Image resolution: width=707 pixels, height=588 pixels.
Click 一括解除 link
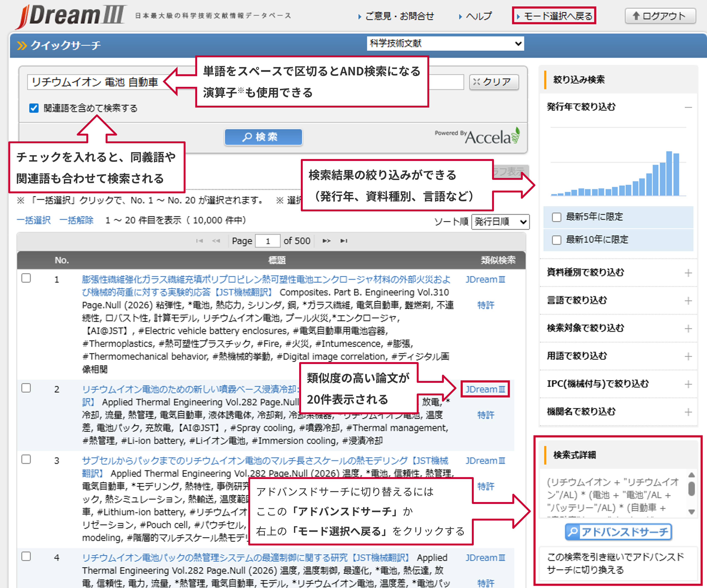tap(76, 220)
